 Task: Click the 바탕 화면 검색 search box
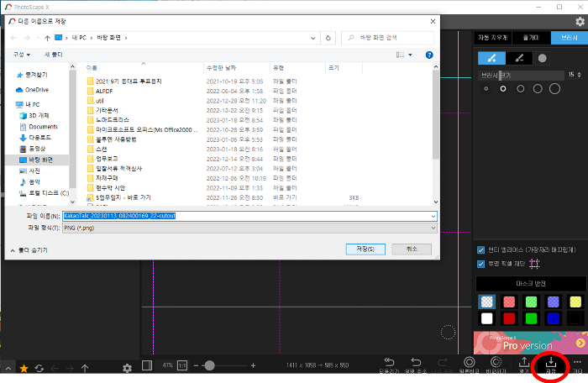(388, 38)
